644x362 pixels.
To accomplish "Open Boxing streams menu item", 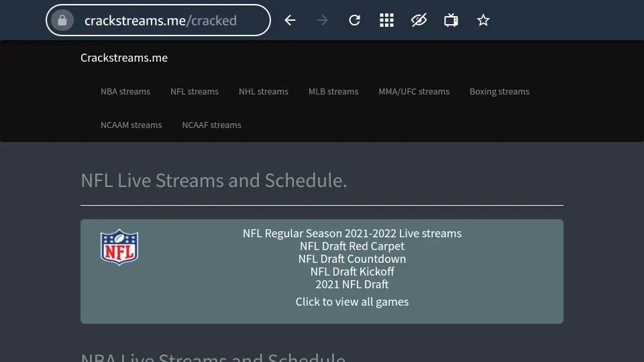I will 499,92.
